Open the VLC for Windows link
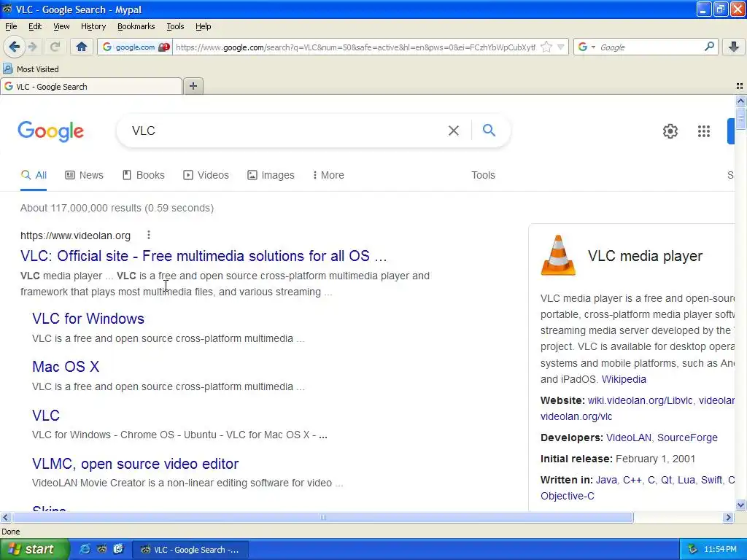 click(88, 319)
